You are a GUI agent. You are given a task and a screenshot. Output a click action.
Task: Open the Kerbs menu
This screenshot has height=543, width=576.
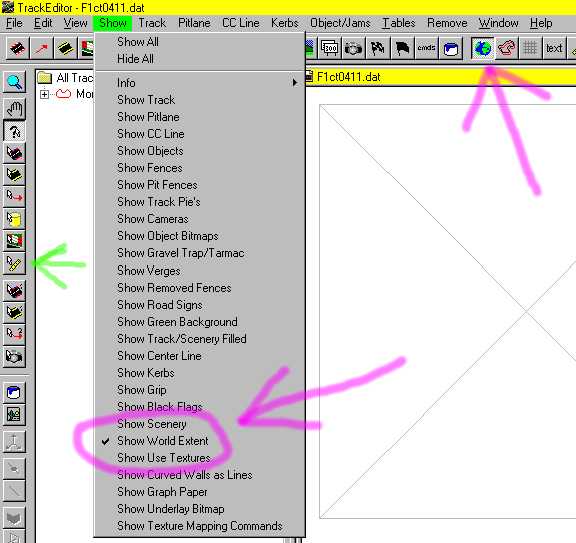[x=285, y=23]
